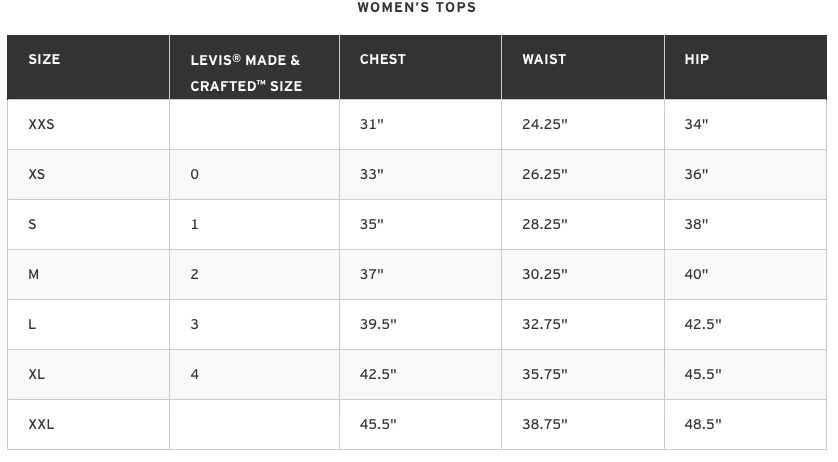Image resolution: width=838 pixels, height=462 pixels.
Task: Click Made & Crafted size 4 cell
Action: [x=195, y=375]
